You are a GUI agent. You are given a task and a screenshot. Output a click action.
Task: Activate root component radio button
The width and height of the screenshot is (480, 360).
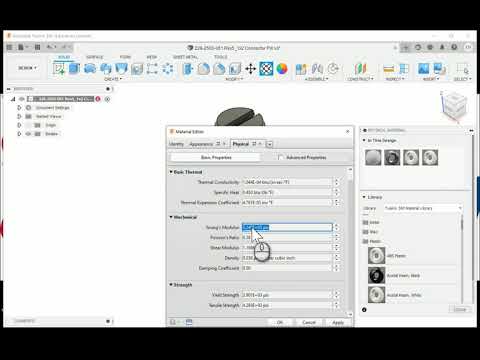tap(107, 99)
